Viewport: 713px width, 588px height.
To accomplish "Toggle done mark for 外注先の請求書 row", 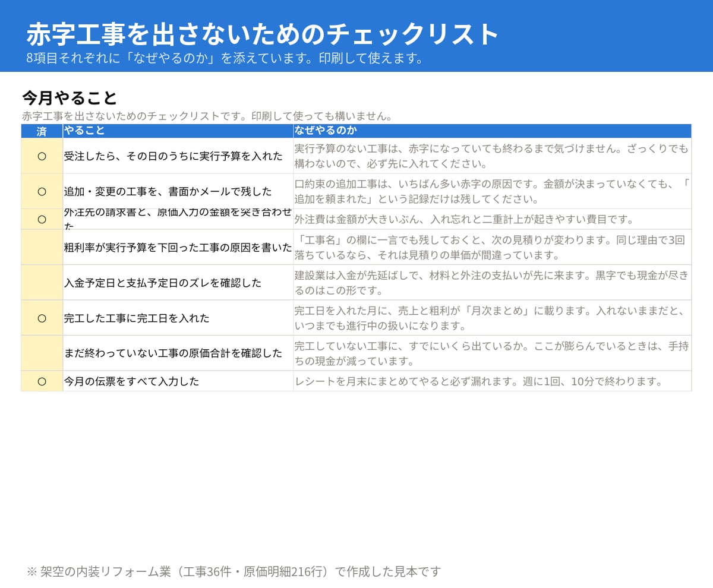I will pos(42,219).
